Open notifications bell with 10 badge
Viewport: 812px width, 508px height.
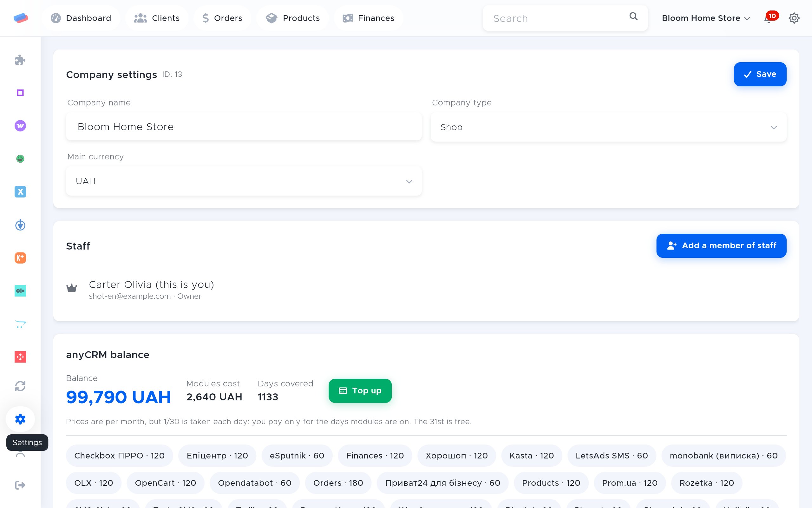(770, 18)
